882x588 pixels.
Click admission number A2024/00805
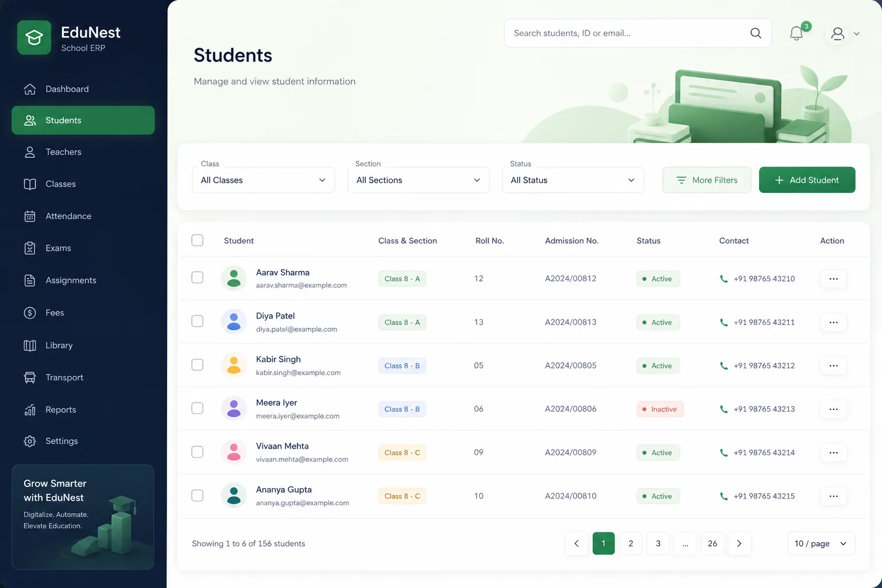571,365
